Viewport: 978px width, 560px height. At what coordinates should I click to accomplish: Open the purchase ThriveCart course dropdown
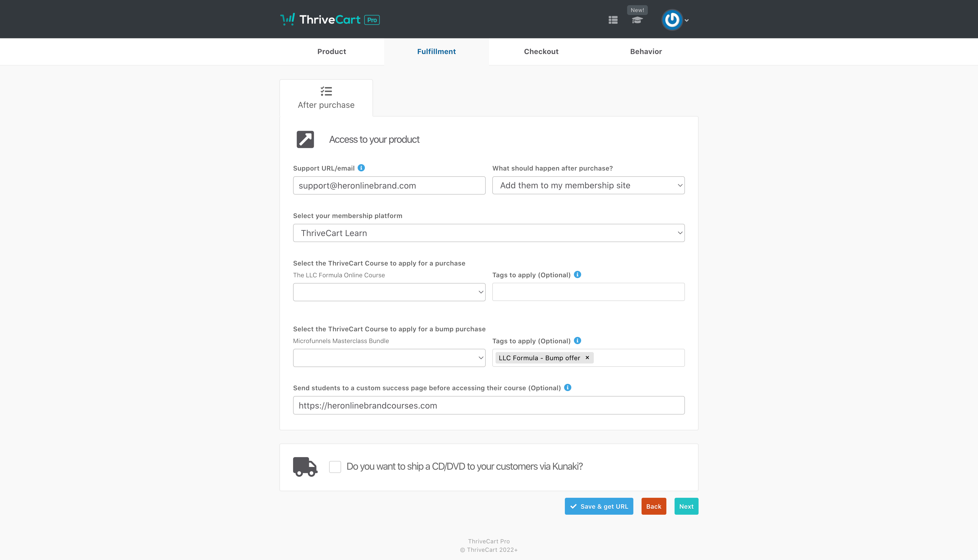tap(389, 292)
